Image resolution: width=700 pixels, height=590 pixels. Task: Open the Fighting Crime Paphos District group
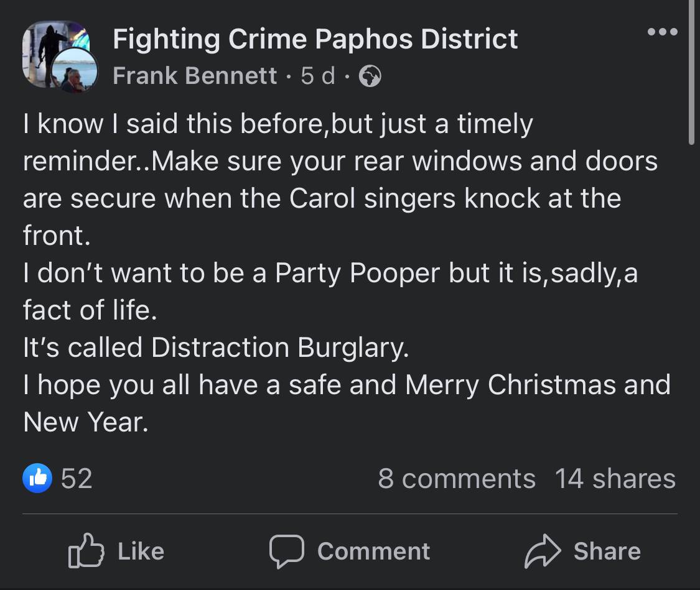point(315,39)
